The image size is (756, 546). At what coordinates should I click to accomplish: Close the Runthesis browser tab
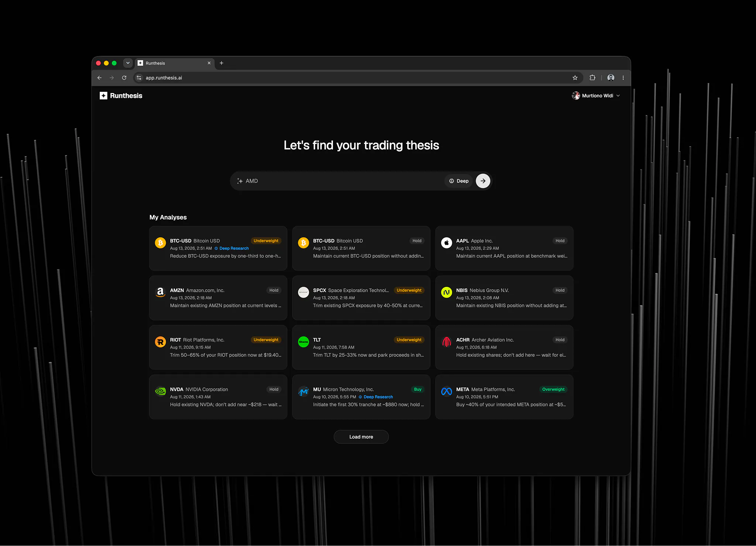tap(209, 63)
